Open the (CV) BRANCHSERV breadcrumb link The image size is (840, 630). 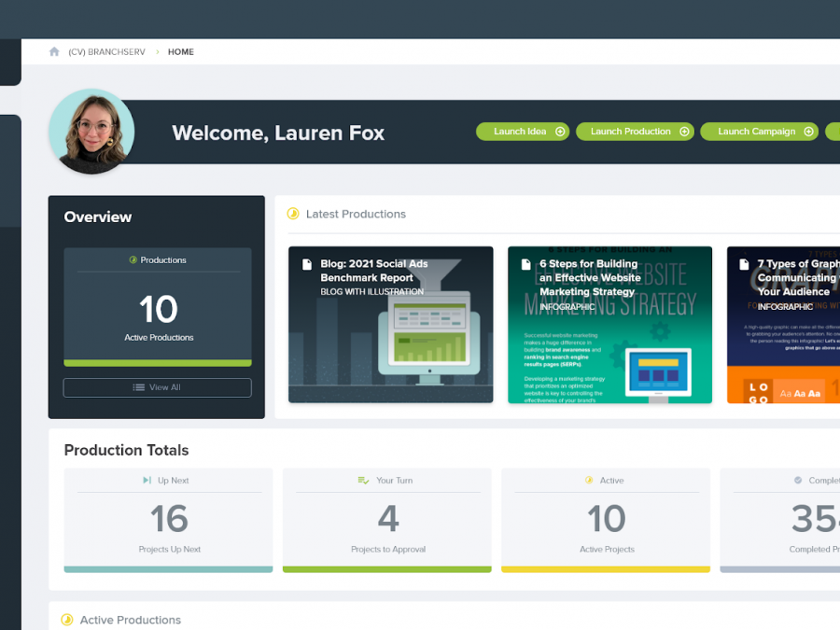point(106,52)
